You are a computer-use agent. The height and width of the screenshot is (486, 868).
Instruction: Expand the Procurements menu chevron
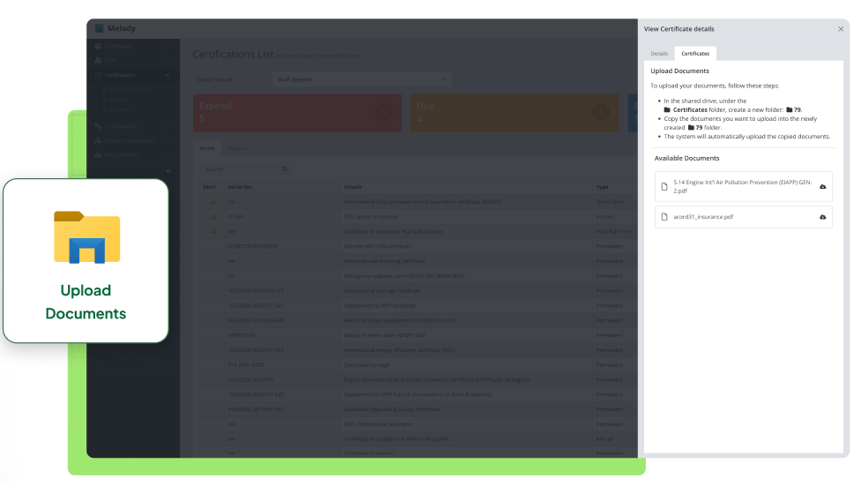(167, 155)
